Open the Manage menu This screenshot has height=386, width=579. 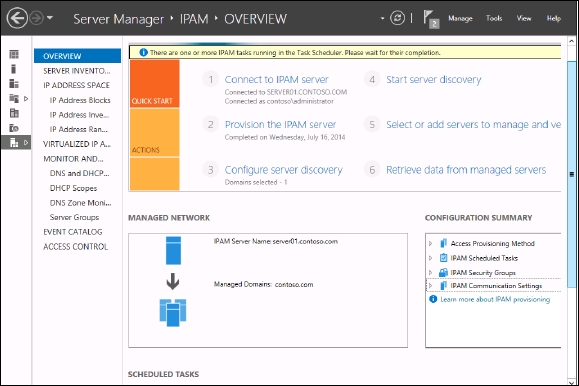(x=460, y=18)
